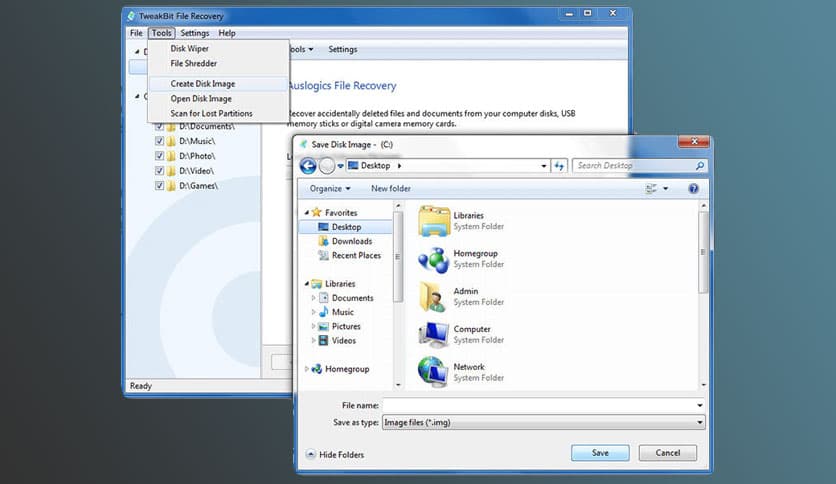The height and width of the screenshot is (484, 836).
Task: Click the Pictures library icon
Action: [323, 326]
